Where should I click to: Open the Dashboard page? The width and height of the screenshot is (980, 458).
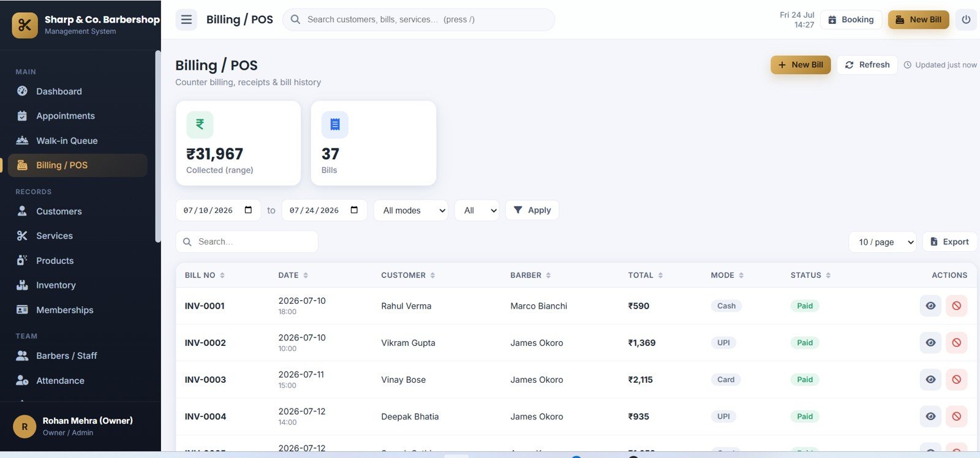[x=77, y=91]
